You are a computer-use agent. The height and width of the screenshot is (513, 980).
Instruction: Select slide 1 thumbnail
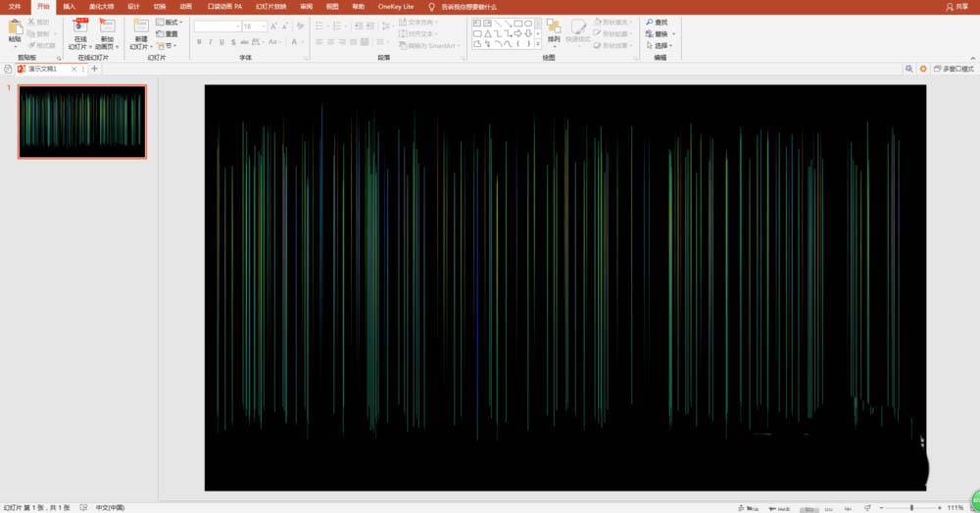(x=82, y=122)
